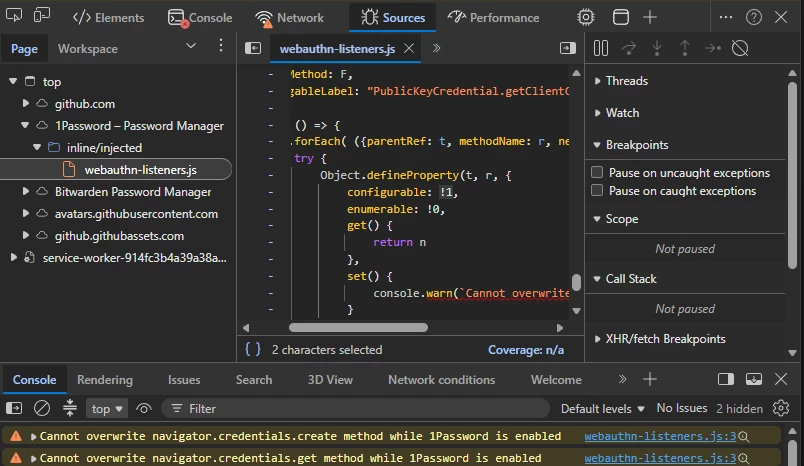Image resolution: width=804 pixels, height=466 pixels.
Task: Show more open file tabs
Action: (x=436, y=48)
